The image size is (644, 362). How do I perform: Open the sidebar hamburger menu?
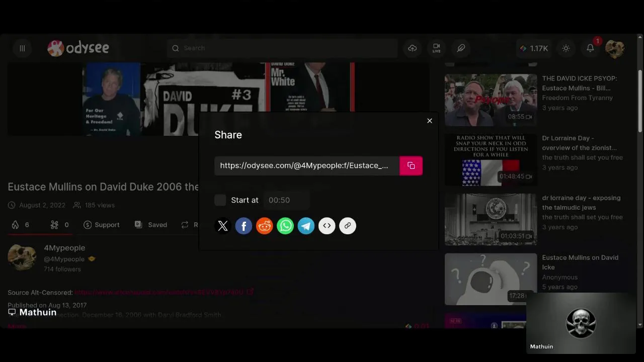click(x=22, y=48)
